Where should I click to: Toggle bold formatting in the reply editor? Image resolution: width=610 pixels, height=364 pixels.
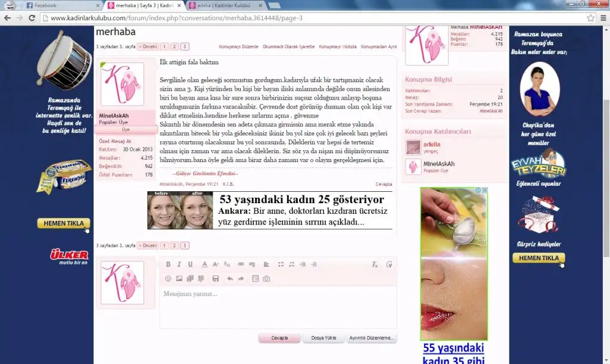(168, 265)
